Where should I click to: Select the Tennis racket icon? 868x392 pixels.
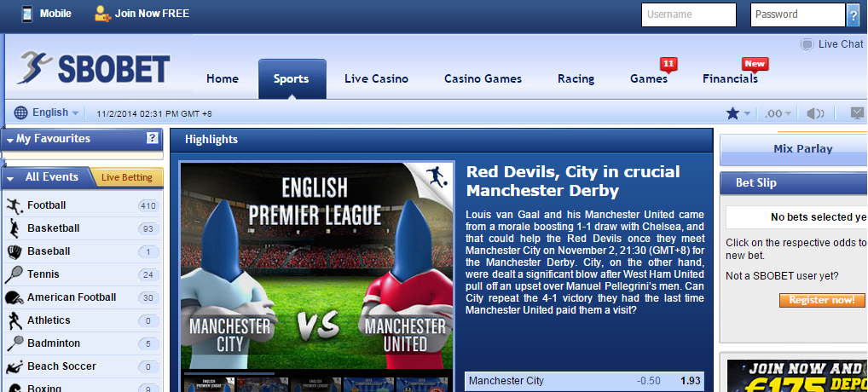pyautogui.click(x=14, y=274)
